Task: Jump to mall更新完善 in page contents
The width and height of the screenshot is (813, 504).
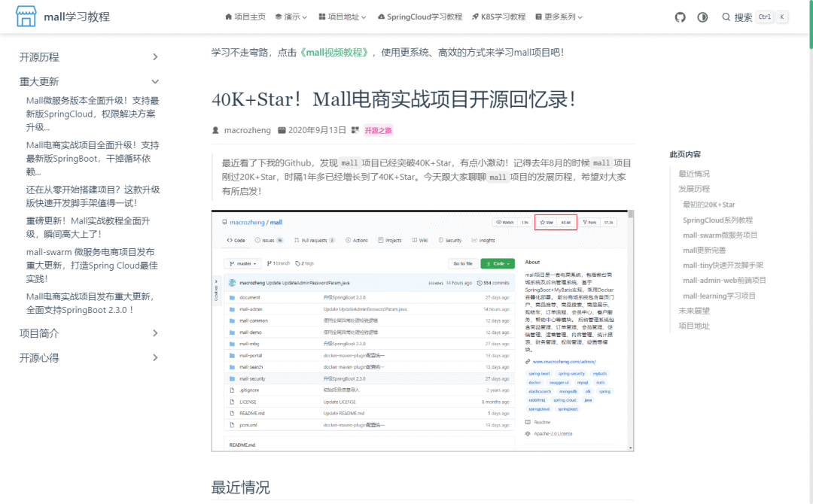Action: (x=704, y=250)
